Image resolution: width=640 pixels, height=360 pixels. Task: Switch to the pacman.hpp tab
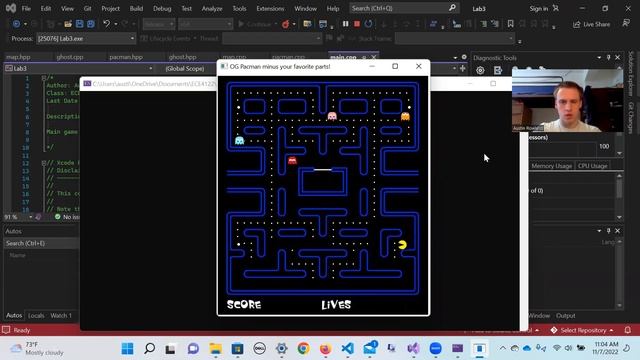(x=126, y=57)
